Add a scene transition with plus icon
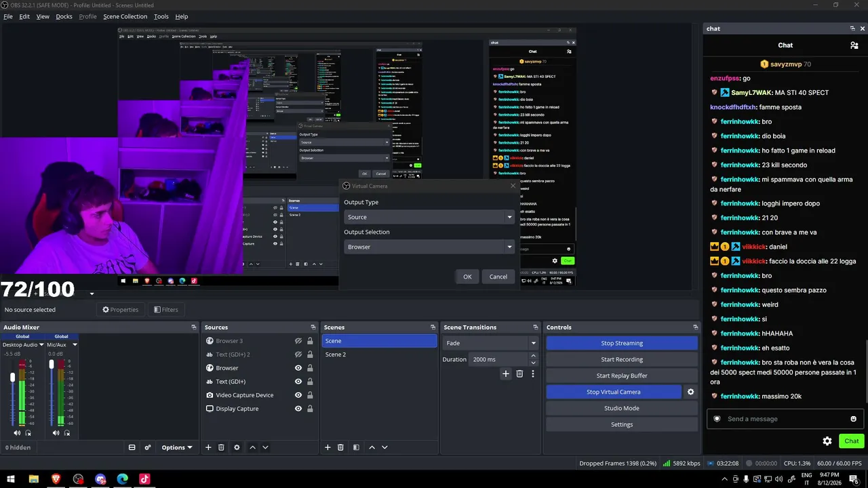Viewport: 868px width, 488px height. click(x=505, y=373)
